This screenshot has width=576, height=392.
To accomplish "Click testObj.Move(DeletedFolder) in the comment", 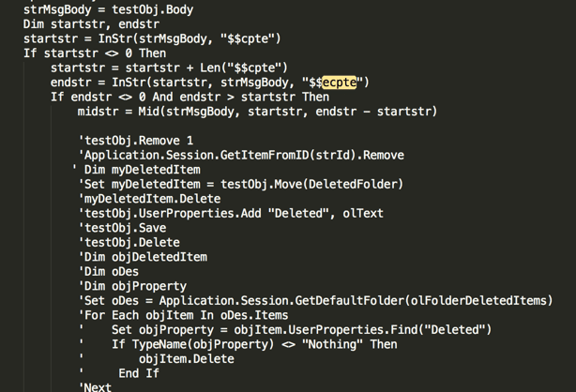I will tap(311, 184).
